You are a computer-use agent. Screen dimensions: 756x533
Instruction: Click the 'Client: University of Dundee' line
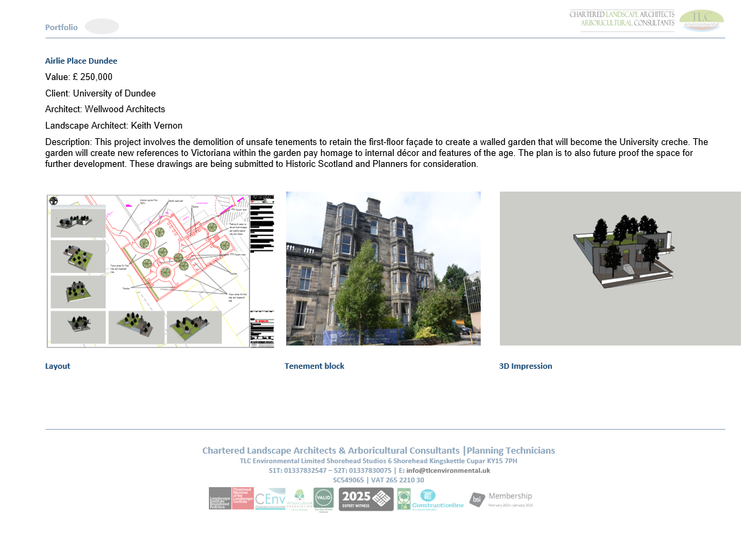(100, 94)
